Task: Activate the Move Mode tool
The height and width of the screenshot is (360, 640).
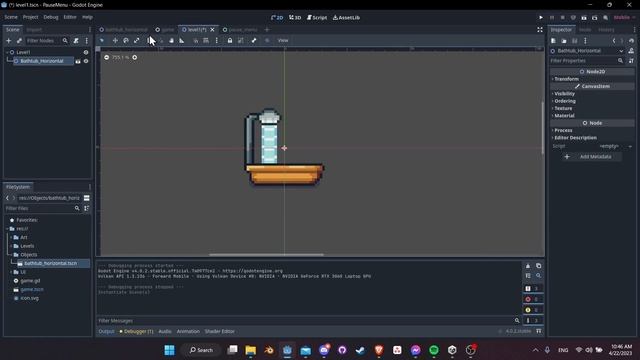Action: 115,40
